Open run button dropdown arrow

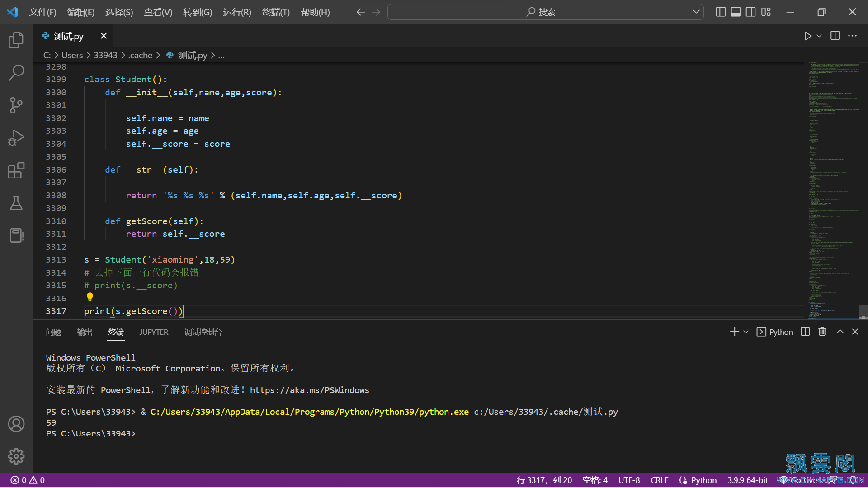819,36
